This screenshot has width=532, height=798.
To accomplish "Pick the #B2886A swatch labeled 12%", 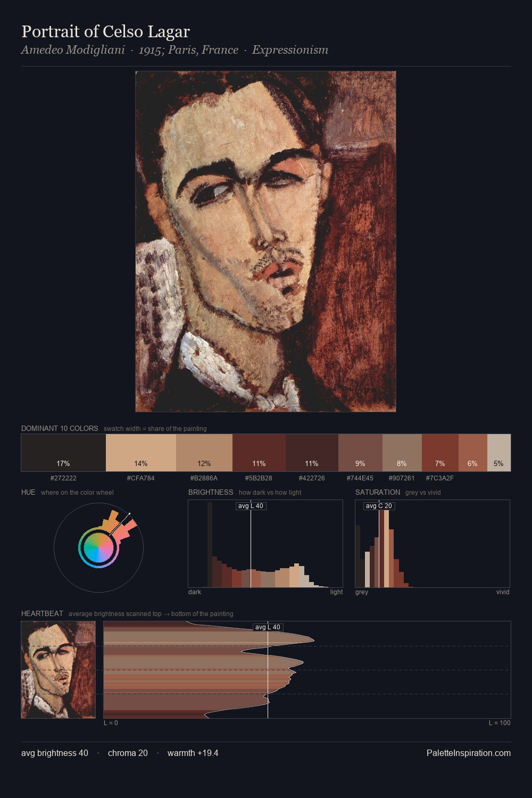I will 204,453.
